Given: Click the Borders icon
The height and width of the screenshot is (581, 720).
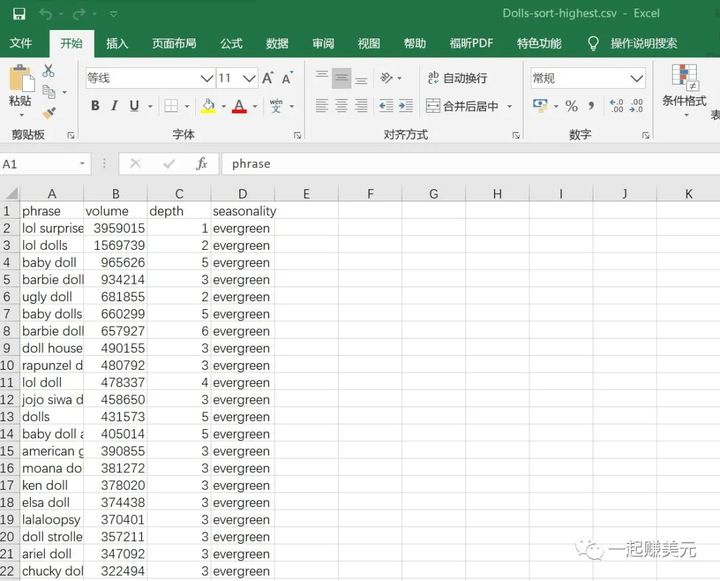Looking at the screenshot, I should pos(171,106).
